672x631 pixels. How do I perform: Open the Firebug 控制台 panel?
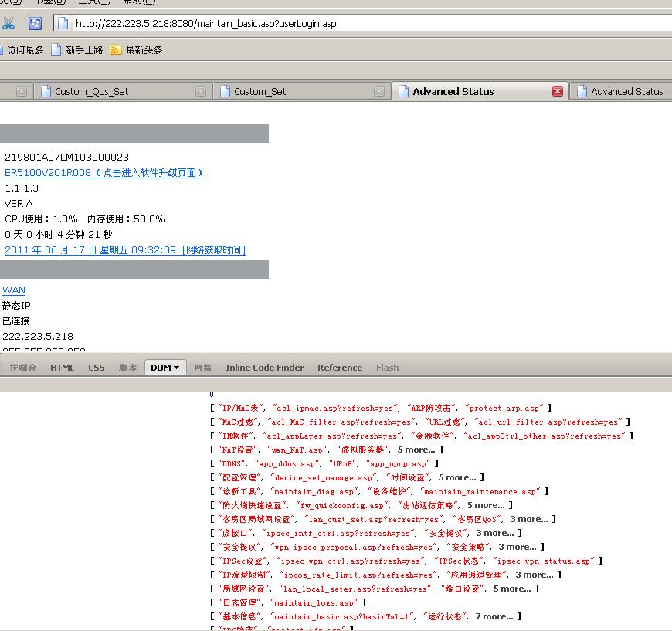(22, 368)
